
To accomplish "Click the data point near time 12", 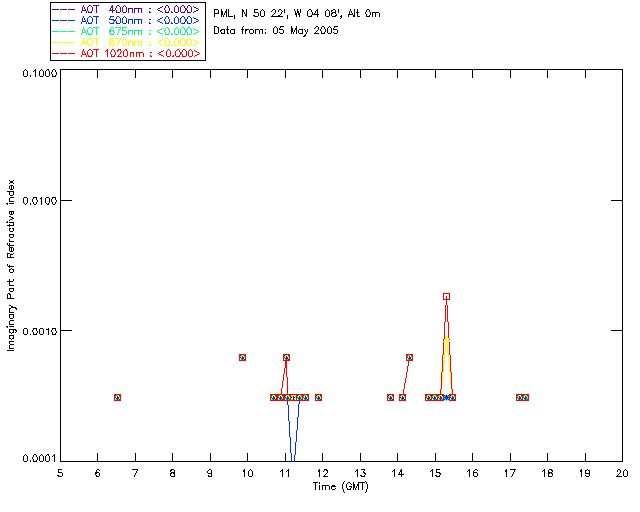I will coord(318,397).
